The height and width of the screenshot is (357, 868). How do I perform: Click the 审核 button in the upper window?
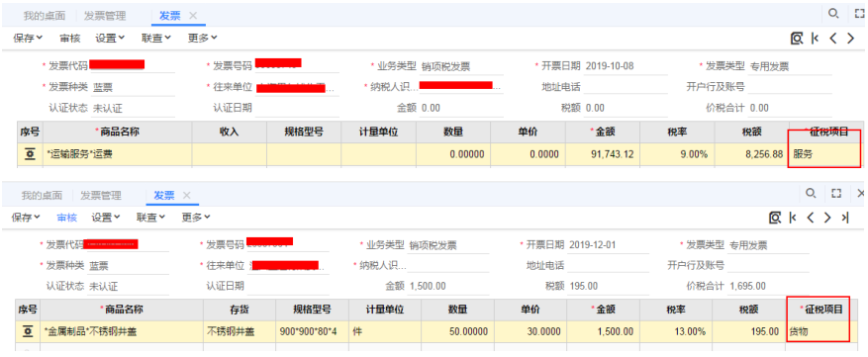click(69, 39)
